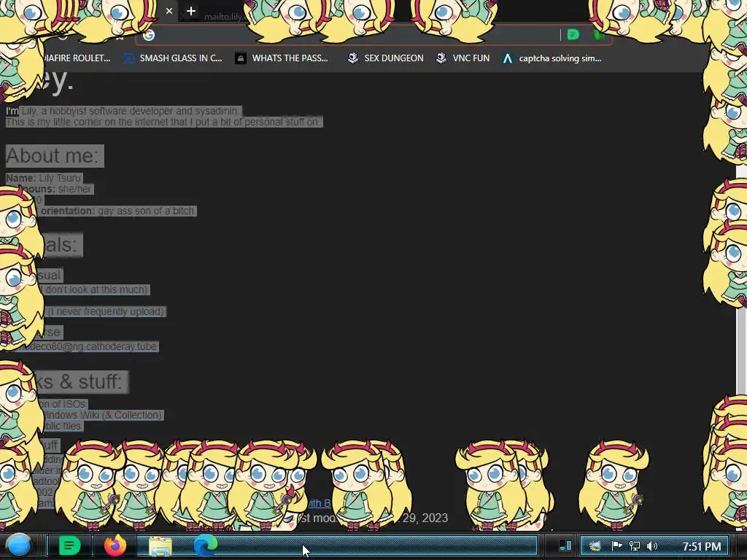The width and height of the screenshot is (747, 560).
Task: Open the green chat extension icon
Action: [573, 35]
